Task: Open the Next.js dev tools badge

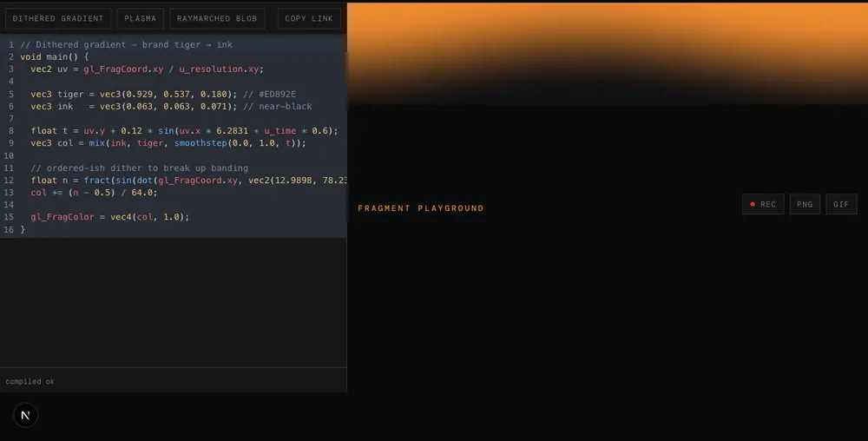Action: [25, 415]
